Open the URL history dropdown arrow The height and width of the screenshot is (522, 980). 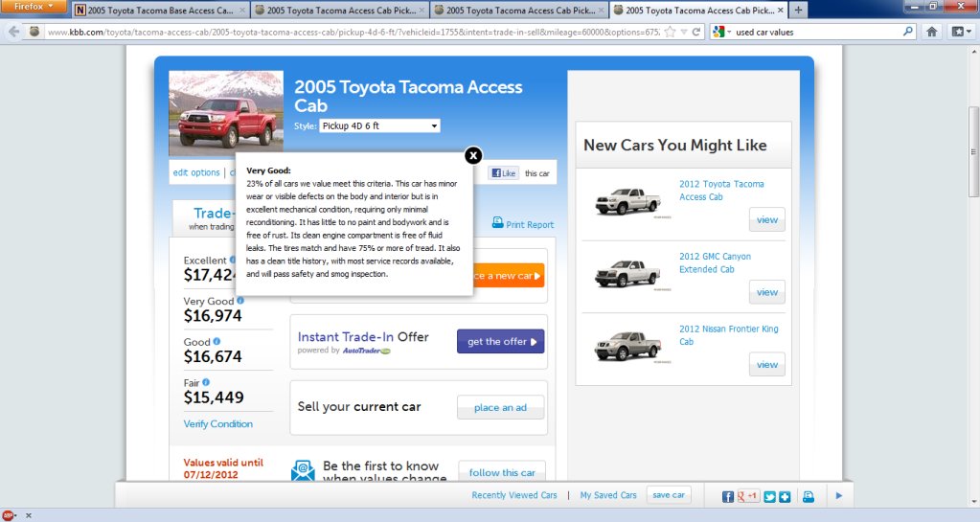[684, 32]
